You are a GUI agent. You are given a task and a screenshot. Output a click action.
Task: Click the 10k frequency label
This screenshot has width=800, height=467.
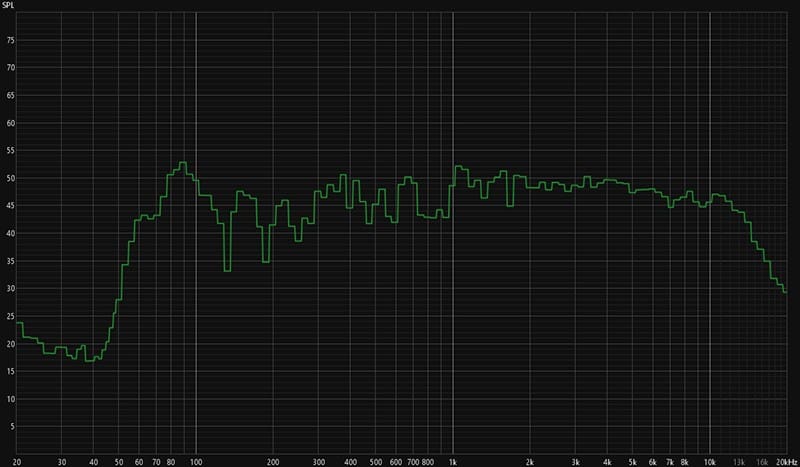[x=710, y=462]
